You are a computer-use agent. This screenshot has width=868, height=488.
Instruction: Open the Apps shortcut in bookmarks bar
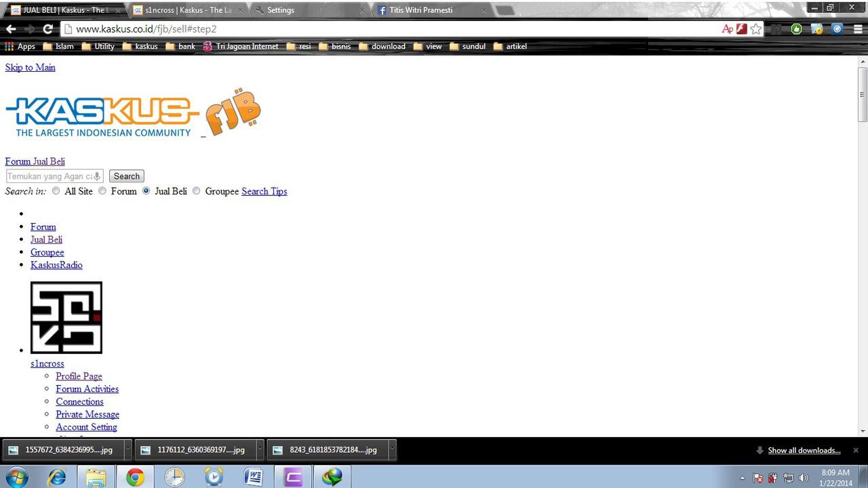tap(20, 46)
